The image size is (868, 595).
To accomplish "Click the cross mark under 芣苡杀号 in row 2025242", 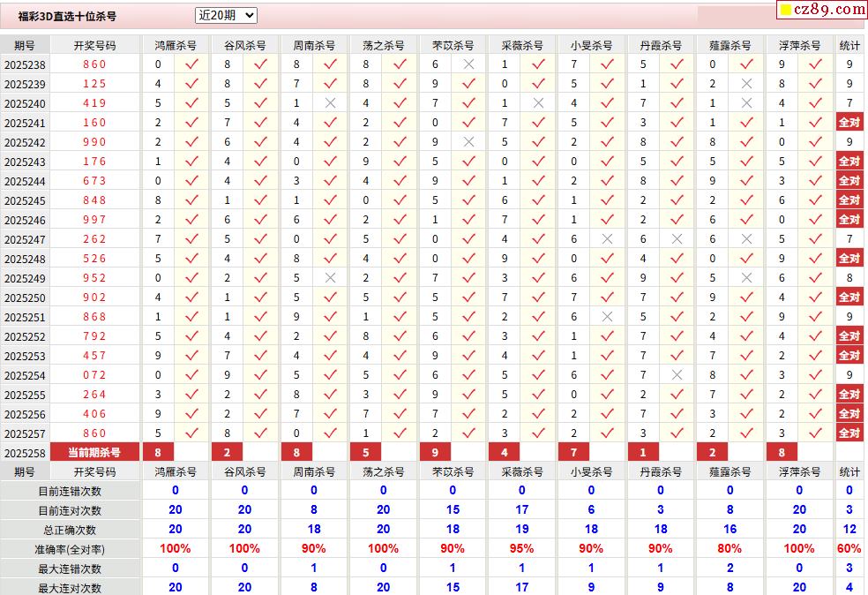I will point(469,142).
